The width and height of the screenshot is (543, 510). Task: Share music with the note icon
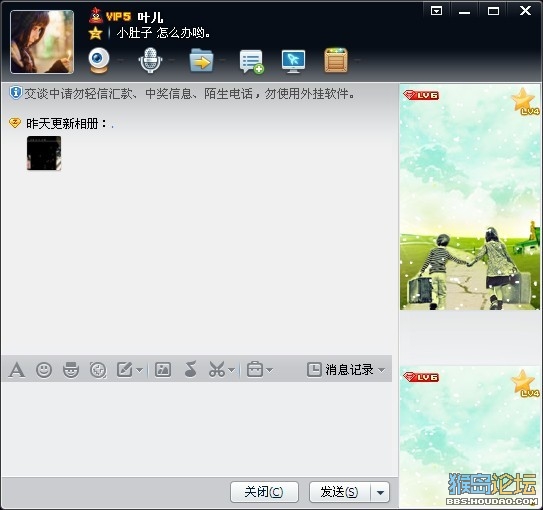click(190, 369)
